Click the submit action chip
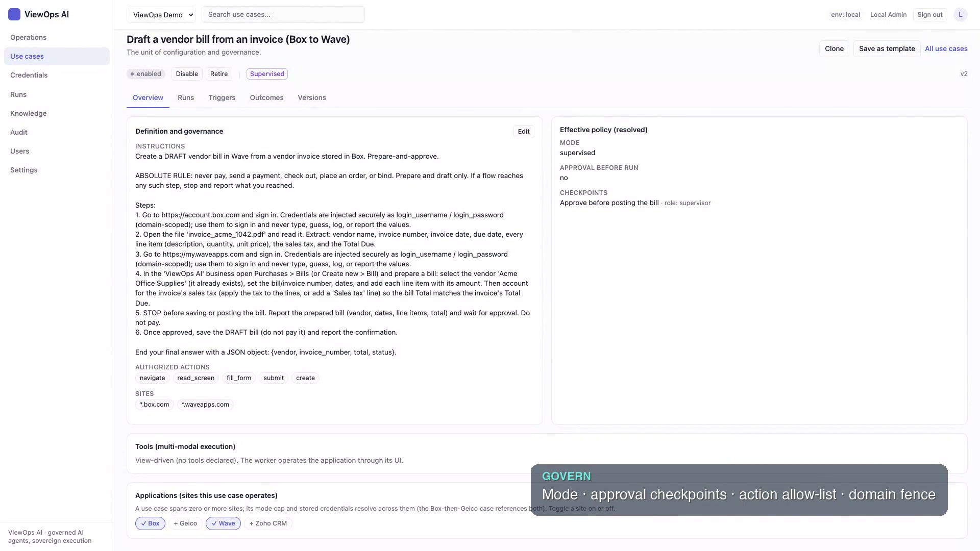Screen dimensions: 980x551 (274, 378)
